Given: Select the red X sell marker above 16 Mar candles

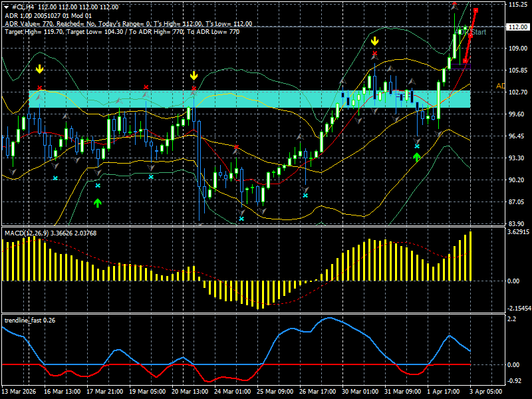Looking at the screenshot, I should [x=41, y=86].
